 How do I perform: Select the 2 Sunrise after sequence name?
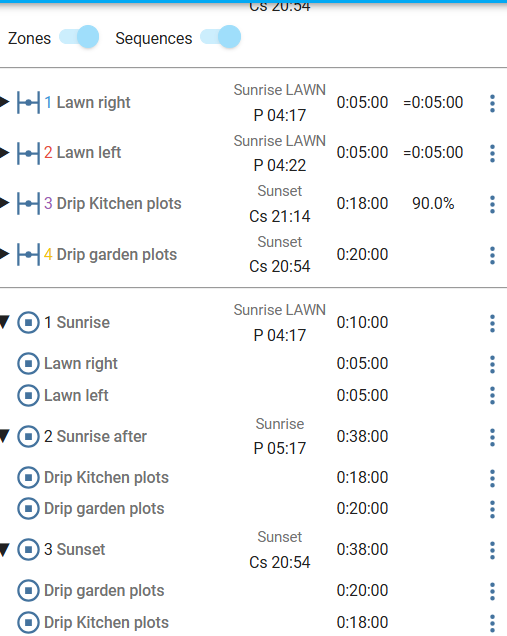[x=95, y=436]
